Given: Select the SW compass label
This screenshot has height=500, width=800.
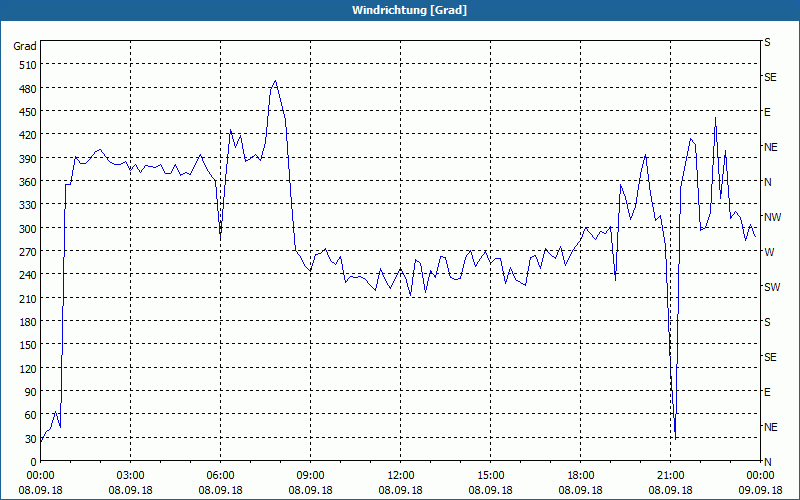Looking at the screenshot, I should (x=772, y=287).
